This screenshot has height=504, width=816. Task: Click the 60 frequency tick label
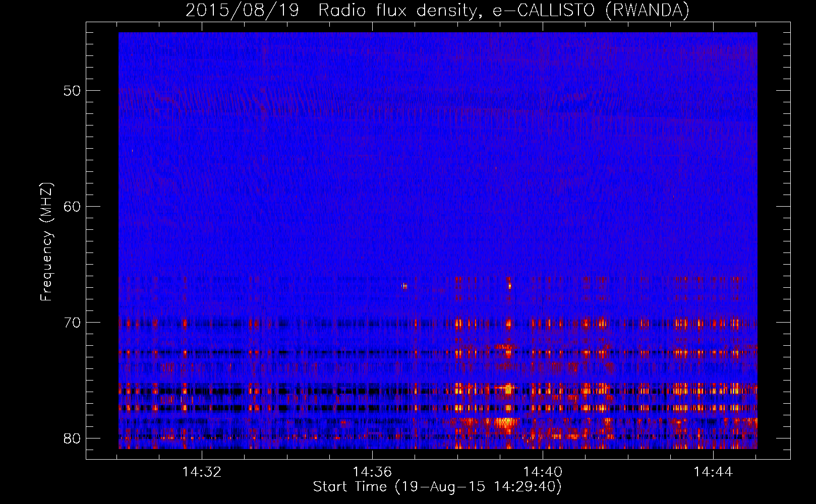[x=72, y=207]
